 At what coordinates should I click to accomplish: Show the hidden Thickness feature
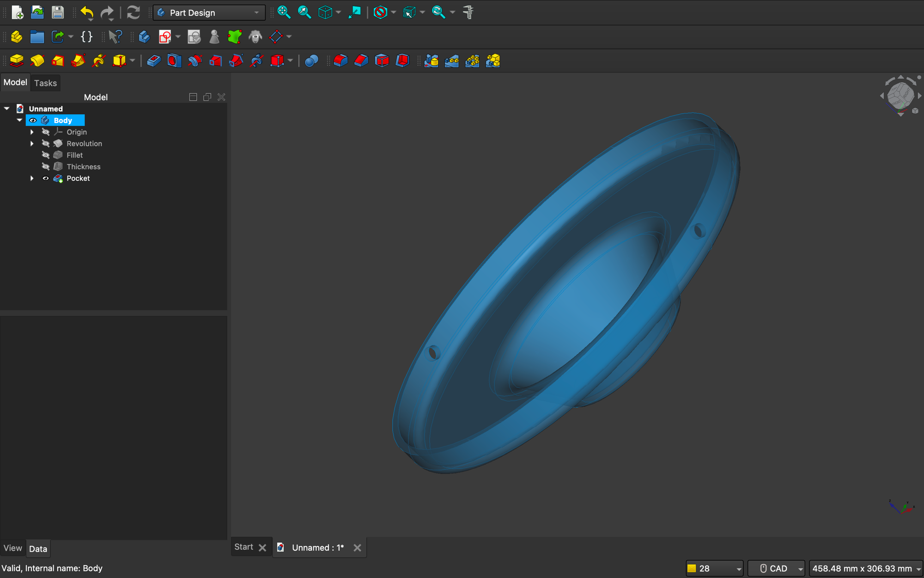46,166
